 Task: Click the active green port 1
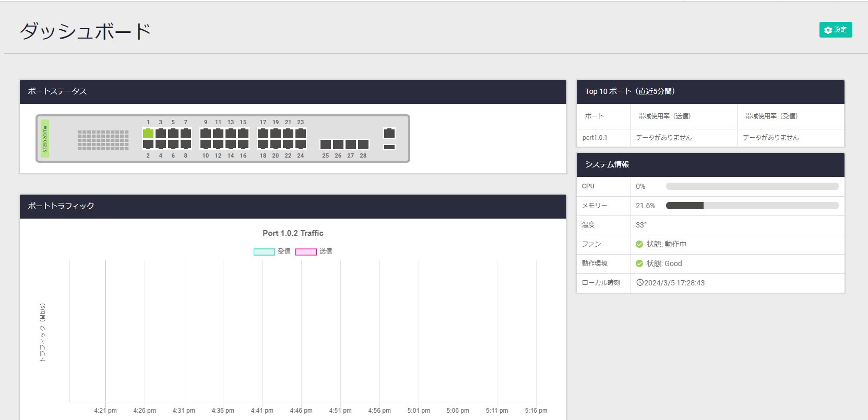click(x=148, y=133)
